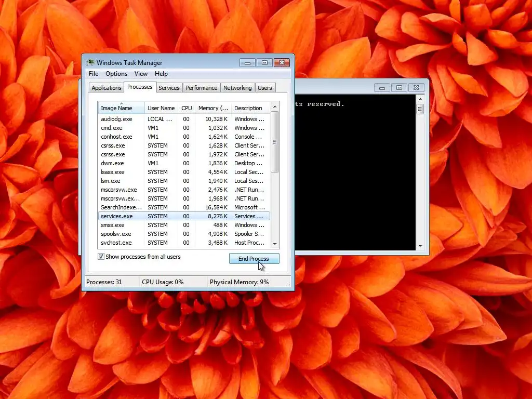
Task: Close the Windows Task Manager window
Action: click(x=282, y=63)
